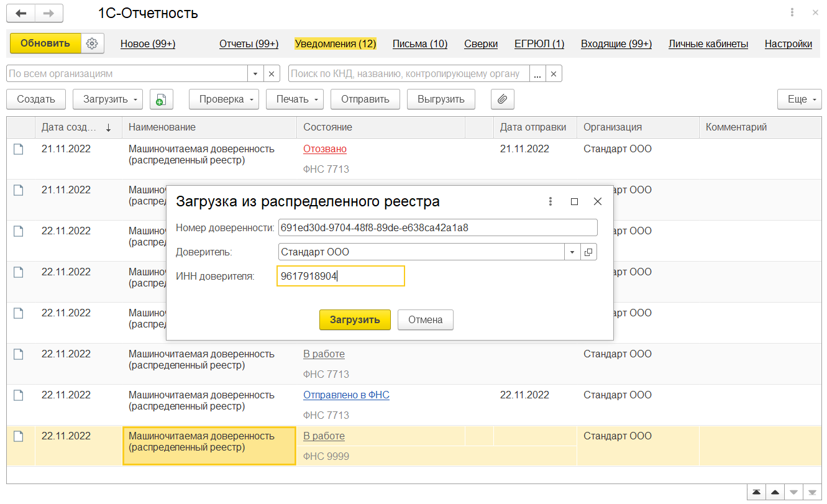Expand the organization filter dropdown
Screen dimensions: 827x504
click(x=255, y=73)
